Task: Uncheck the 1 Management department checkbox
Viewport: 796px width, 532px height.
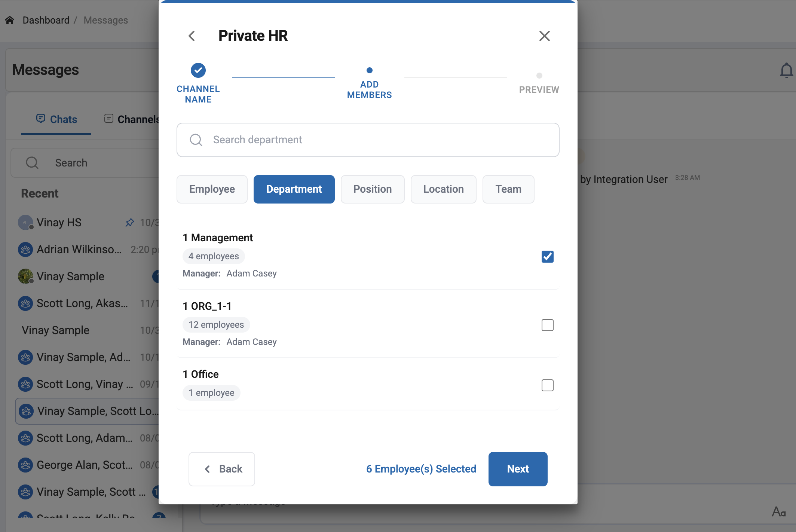Action: tap(547, 257)
